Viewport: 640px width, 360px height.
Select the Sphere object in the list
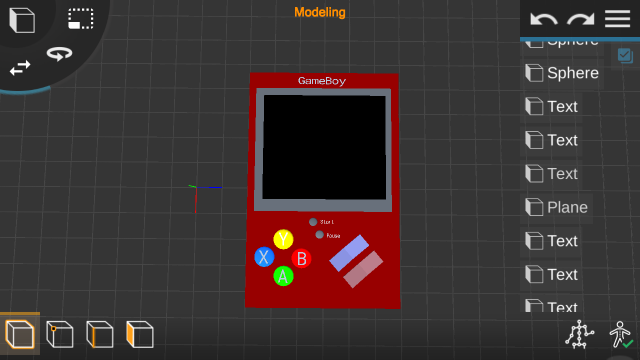click(x=562, y=73)
